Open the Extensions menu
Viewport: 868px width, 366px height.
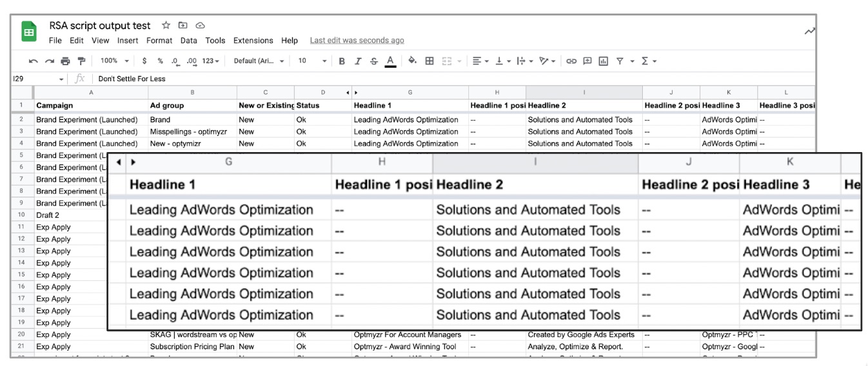253,41
